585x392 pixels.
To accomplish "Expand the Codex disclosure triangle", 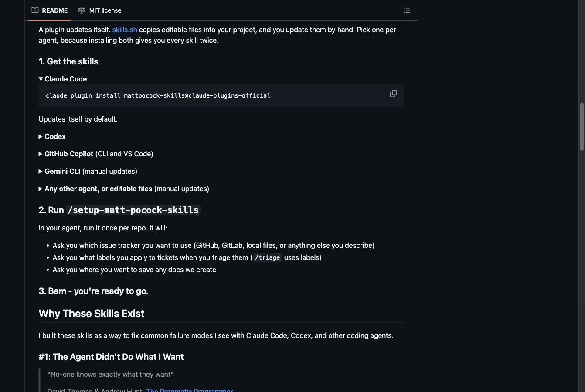I will pyautogui.click(x=41, y=136).
